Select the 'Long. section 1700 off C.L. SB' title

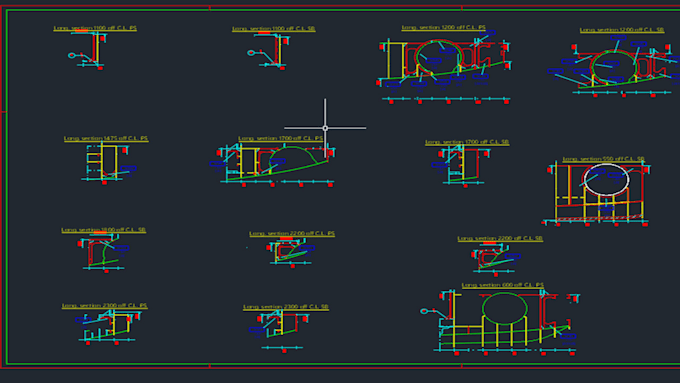(x=467, y=142)
